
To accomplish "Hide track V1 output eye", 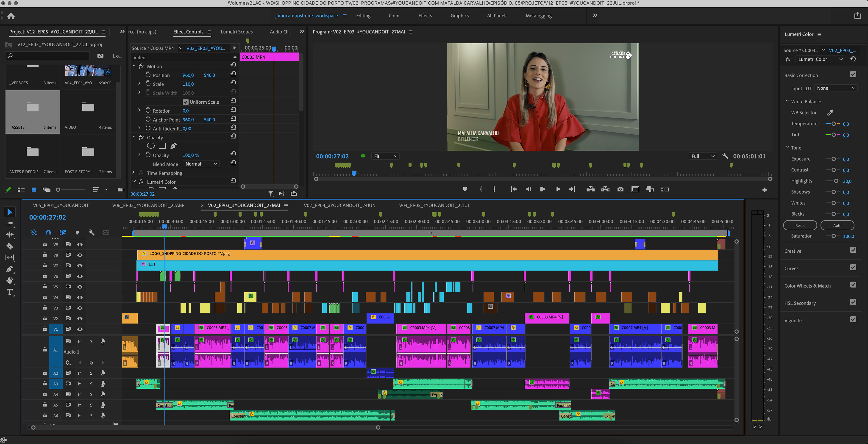I will pyautogui.click(x=80, y=329).
